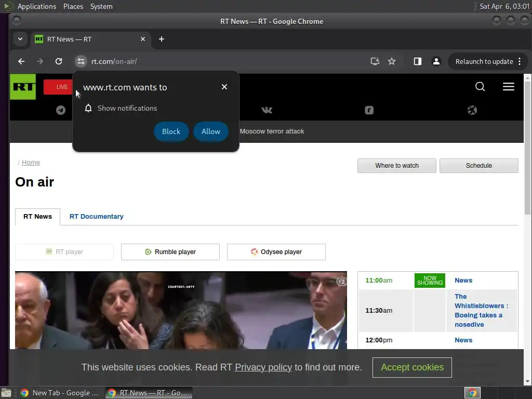Toggle the Chrome side panel
This screenshot has width=532, height=399.
(417, 61)
